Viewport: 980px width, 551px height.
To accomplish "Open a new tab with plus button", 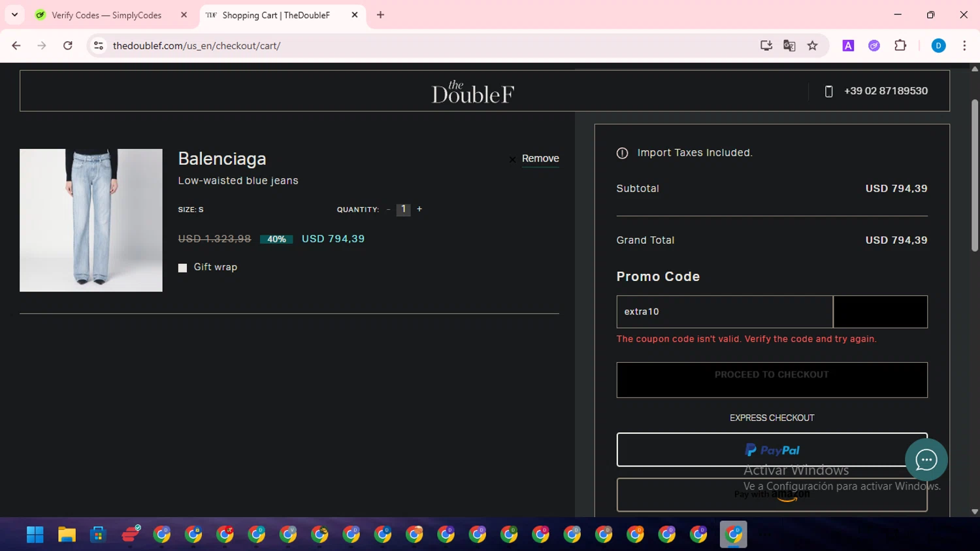I will coord(380,15).
